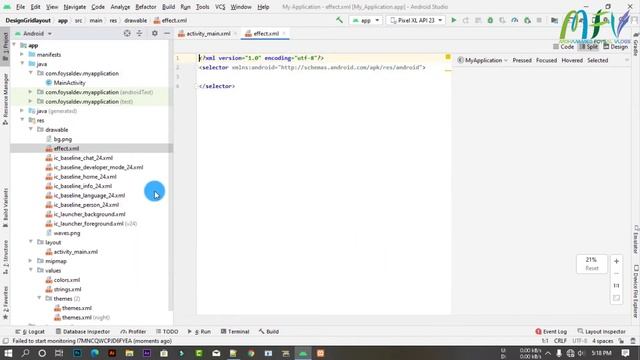Click the Select Opened File target icon
Viewport: 640px width, 360px height.
tap(127, 33)
